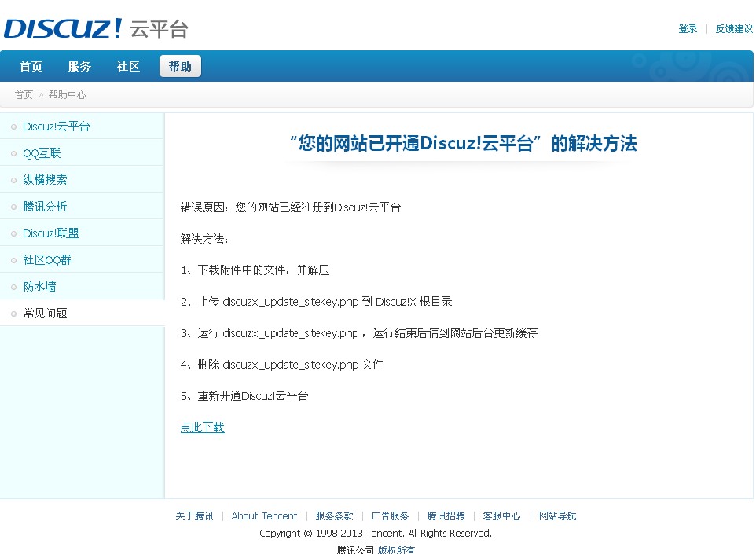Select 社区QQ群 in the sidebar
756x554 pixels.
(47, 260)
